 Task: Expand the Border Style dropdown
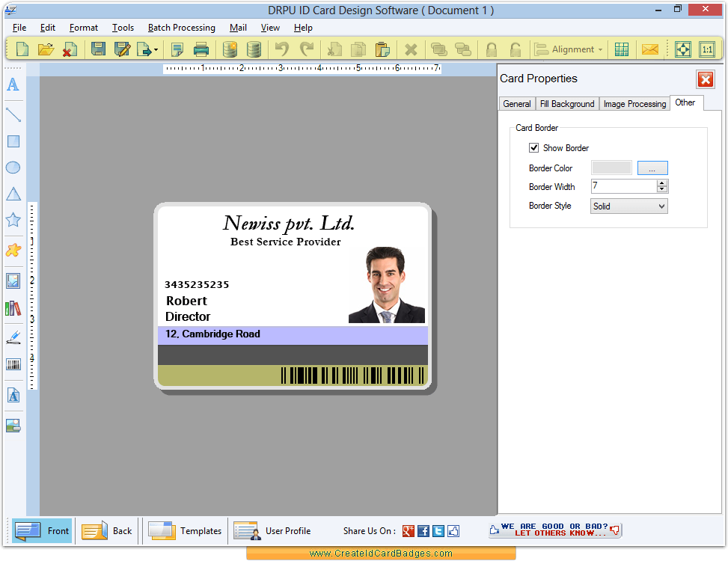629,206
